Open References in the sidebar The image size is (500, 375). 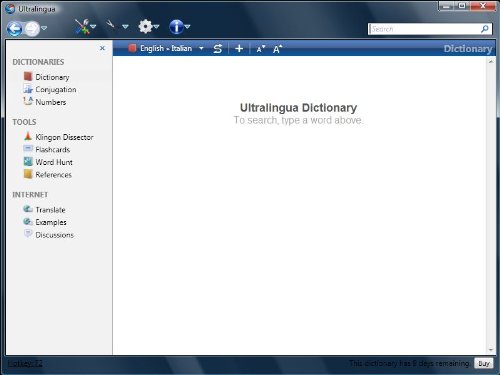coord(54,175)
